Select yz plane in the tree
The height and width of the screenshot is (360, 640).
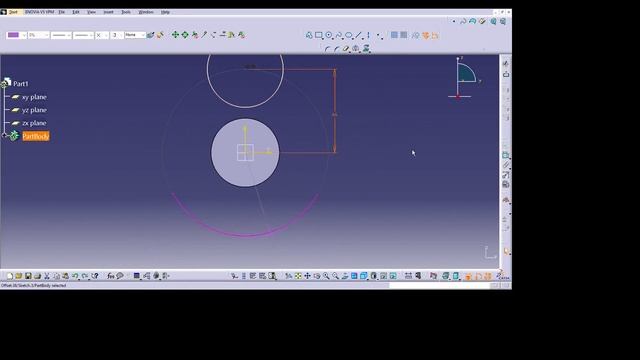click(x=34, y=110)
